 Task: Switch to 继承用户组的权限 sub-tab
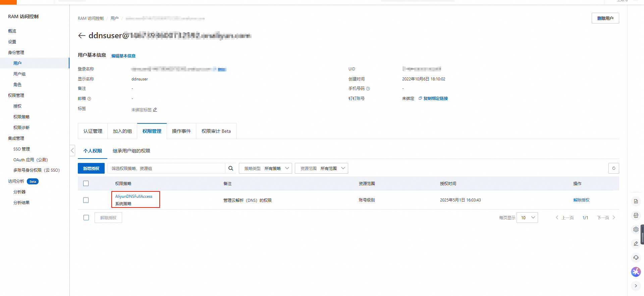[131, 151]
